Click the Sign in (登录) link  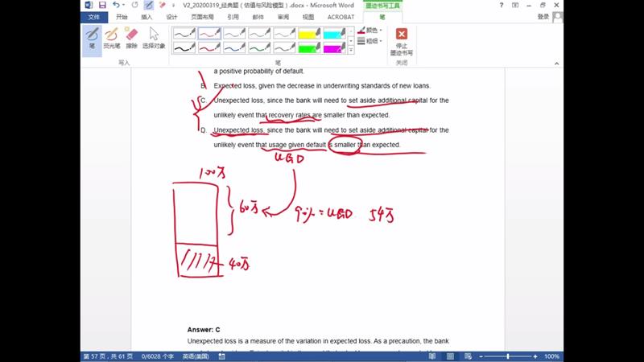point(543,17)
